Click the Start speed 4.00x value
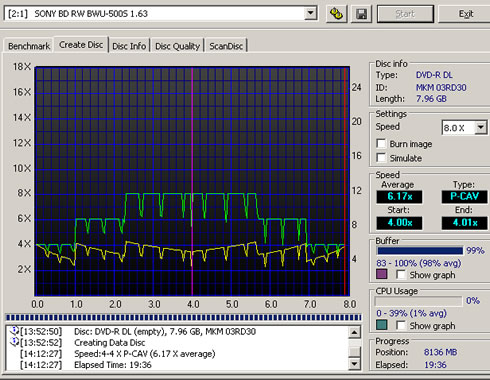This screenshot has width=490, height=380. point(399,223)
